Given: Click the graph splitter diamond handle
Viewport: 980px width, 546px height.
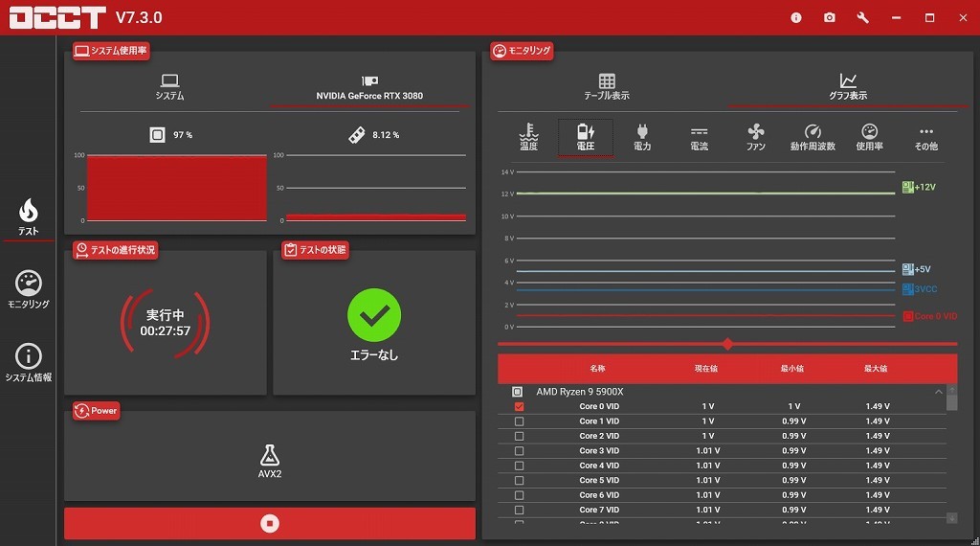Looking at the screenshot, I should tap(727, 344).
